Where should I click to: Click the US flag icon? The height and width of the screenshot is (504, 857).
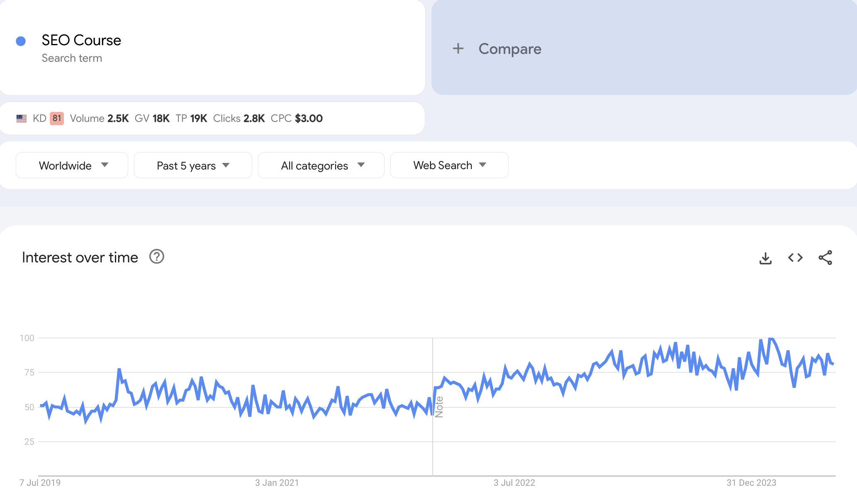[x=22, y=119]
